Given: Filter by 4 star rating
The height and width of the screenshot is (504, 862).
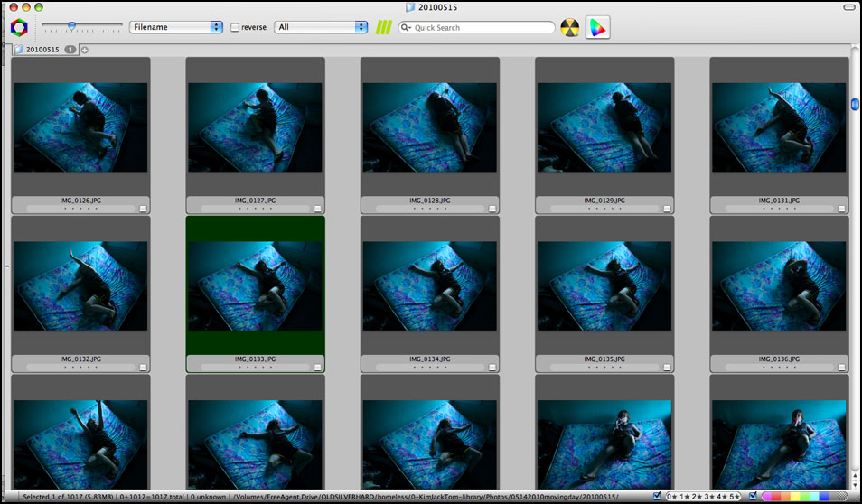Looking at the screenshot, I should coord(722,497).
